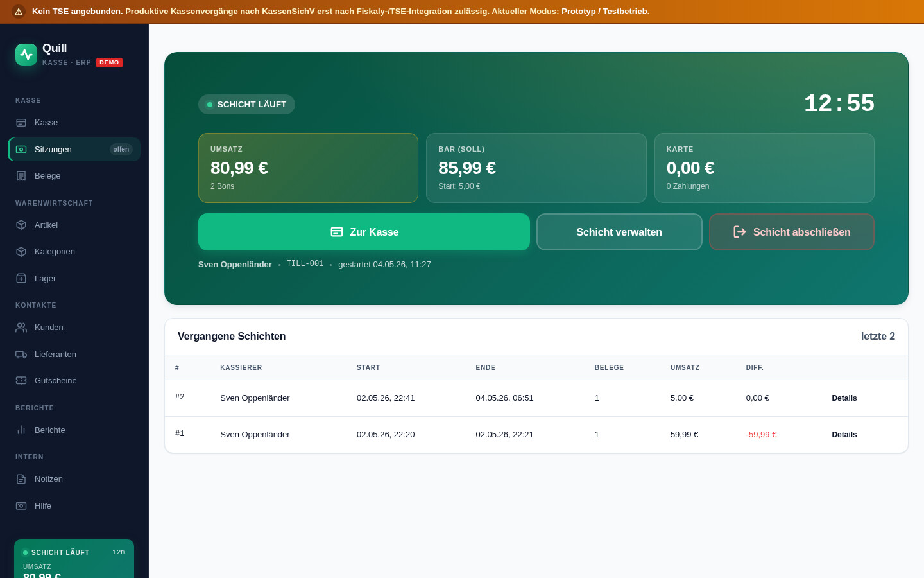Click the #2 shift number cell
The image size is (924, 578).
pos(180,398)
